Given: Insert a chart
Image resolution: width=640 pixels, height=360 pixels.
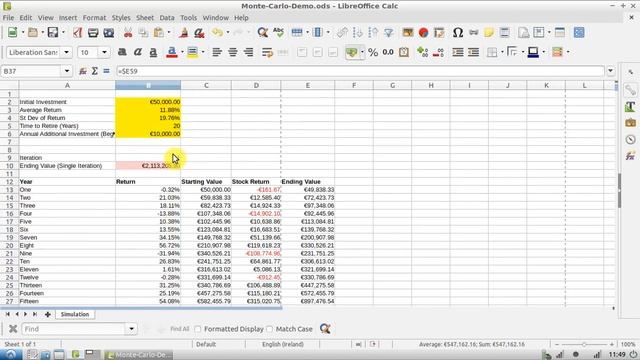Looking at the screenshot, I should [423, 33].
